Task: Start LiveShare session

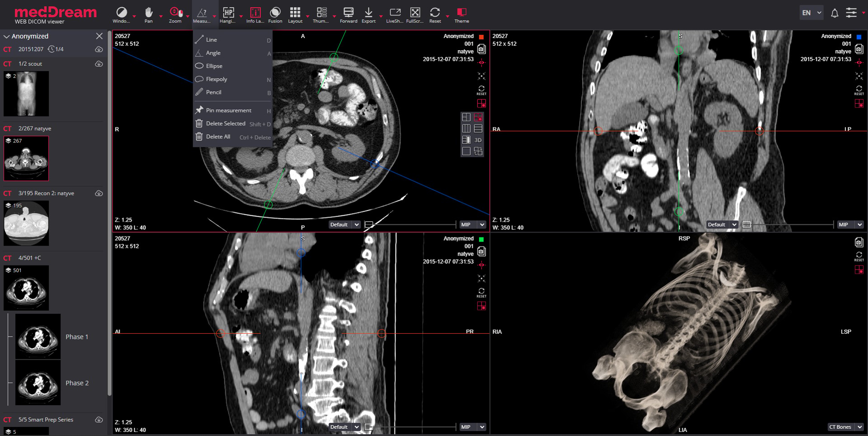Action: coord(395,14)
